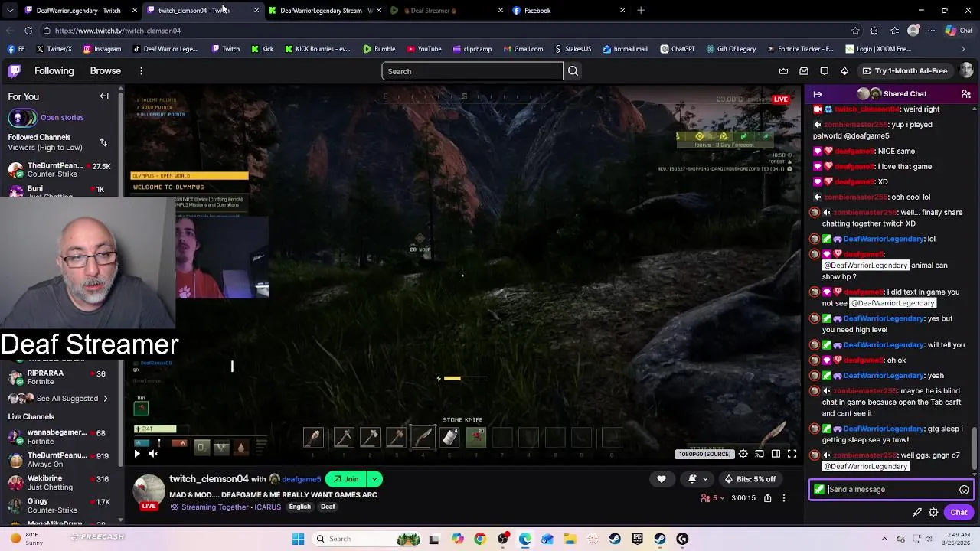Image resolution: width=980 pixels, height=551 pixels.
Task: Click the Deaf stream tag
Action: coord(328,507)
